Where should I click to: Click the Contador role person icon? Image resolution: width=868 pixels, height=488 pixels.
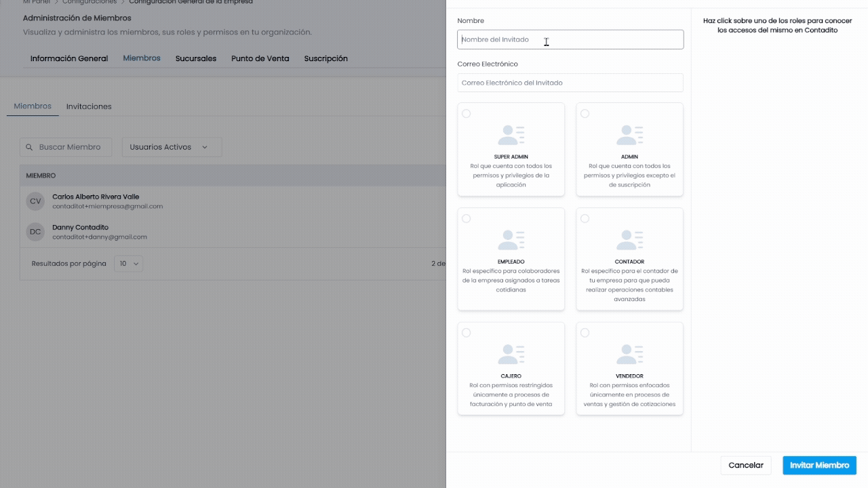coord(629,240)
